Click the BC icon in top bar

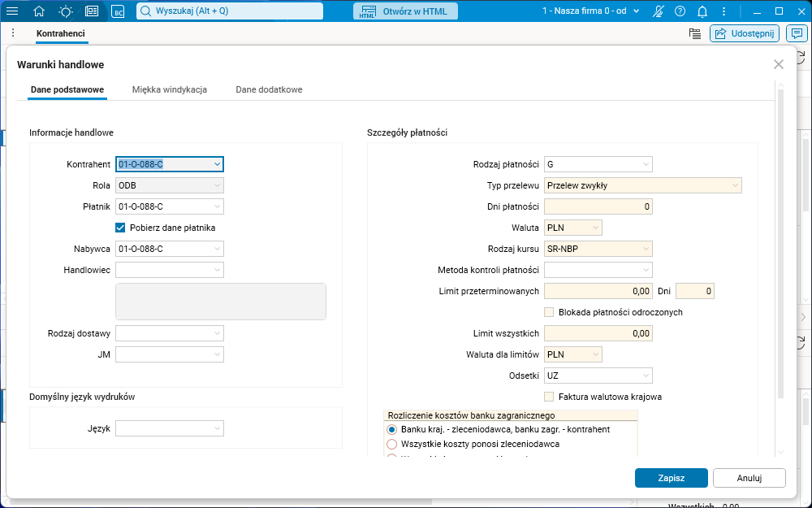point(118,11)
